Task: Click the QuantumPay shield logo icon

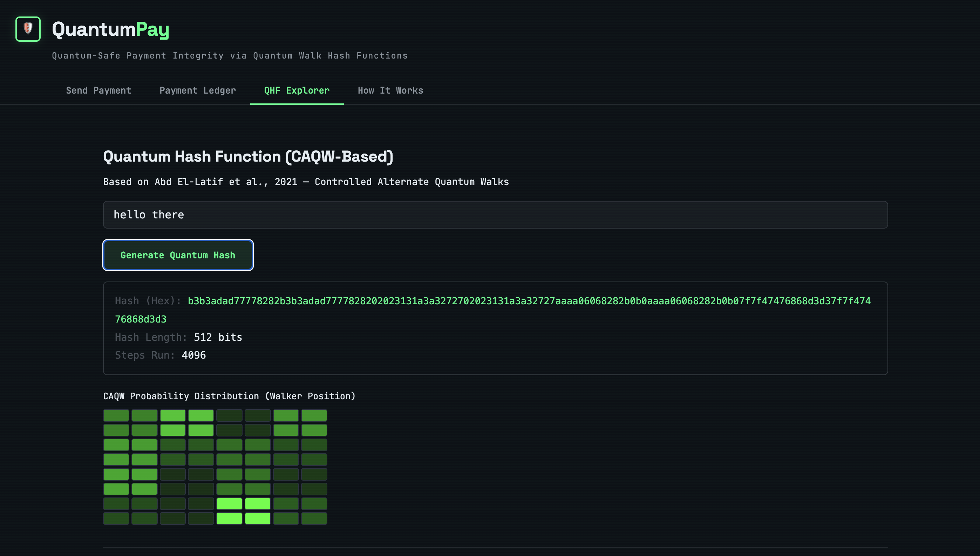Action: tap(28, 29)
